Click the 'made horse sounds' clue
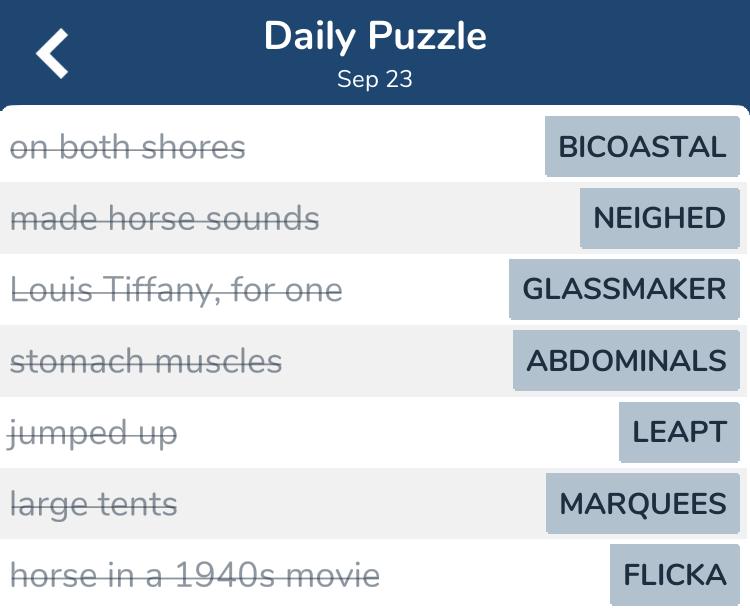 tap(165, 218)
